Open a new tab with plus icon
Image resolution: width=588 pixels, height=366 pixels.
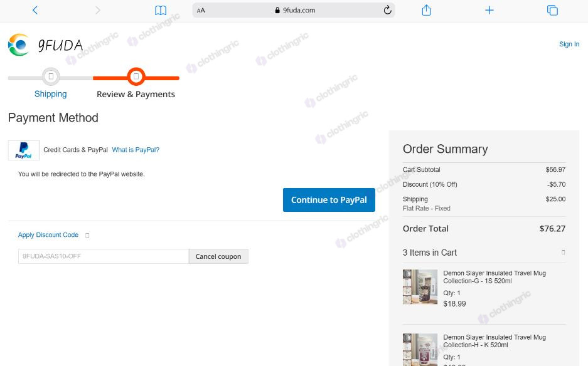coord(489,10)
